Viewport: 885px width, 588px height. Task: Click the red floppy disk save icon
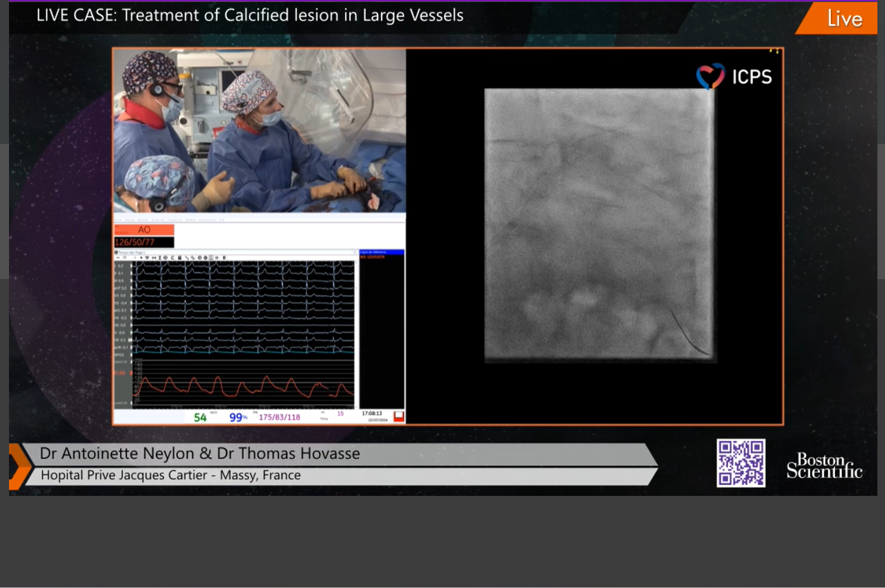398,416
